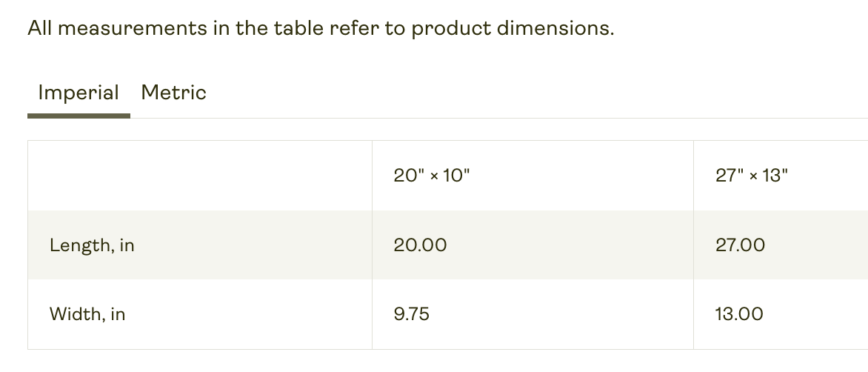Select the Width, in row label
Image resolution: width=868 pixels, height=372 pixels.
pyautogui.click(x=87, y=314)
